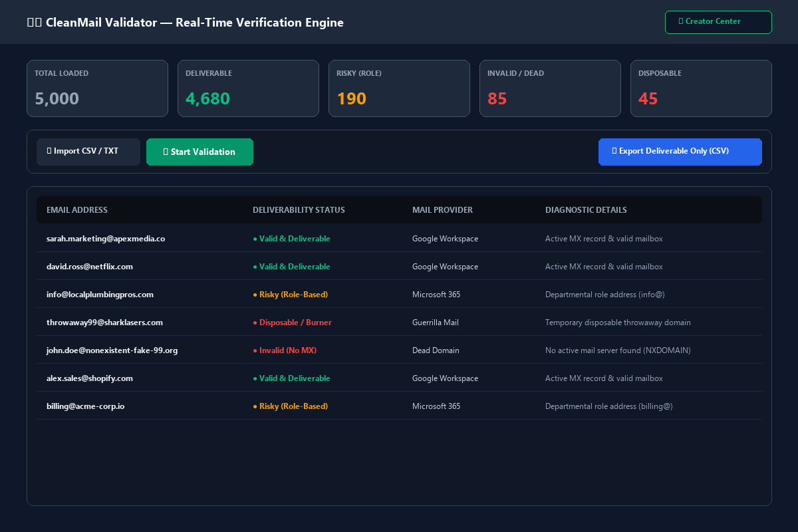Select info@localplumbingpros.com email
Viewport: 798px width, 532px height.
pyautogui.click(x=100, y=295)
